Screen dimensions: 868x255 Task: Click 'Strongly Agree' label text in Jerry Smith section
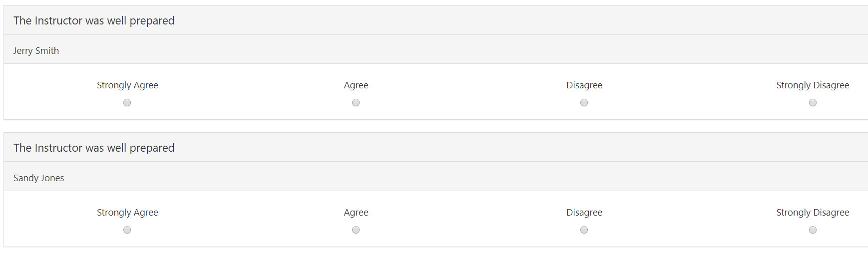point(127,85)
